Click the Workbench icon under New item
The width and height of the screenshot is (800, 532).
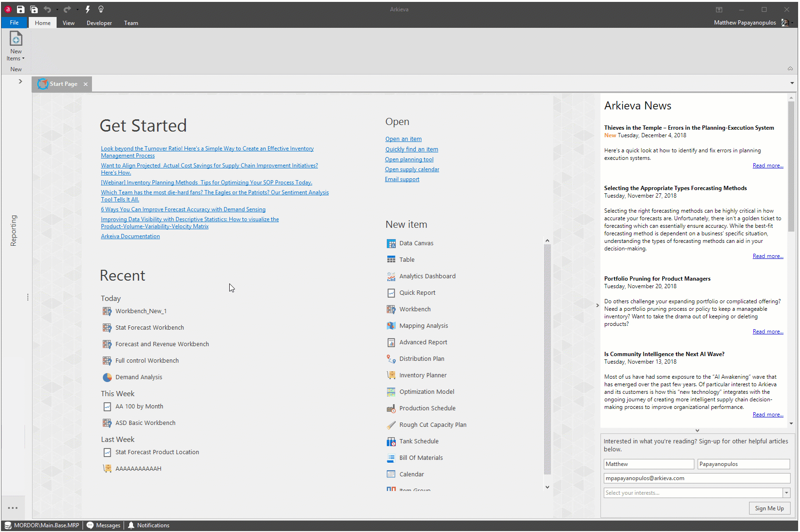391,309
